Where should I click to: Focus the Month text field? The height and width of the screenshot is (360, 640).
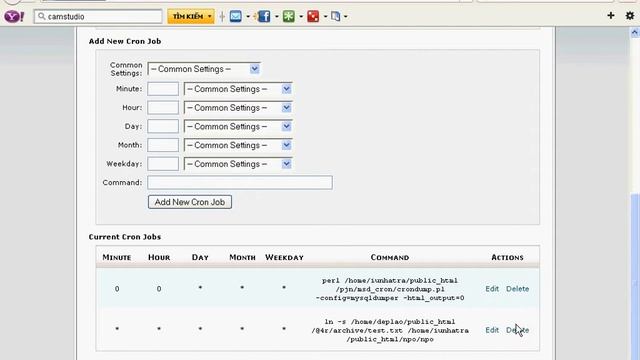(x=163, y=145)
